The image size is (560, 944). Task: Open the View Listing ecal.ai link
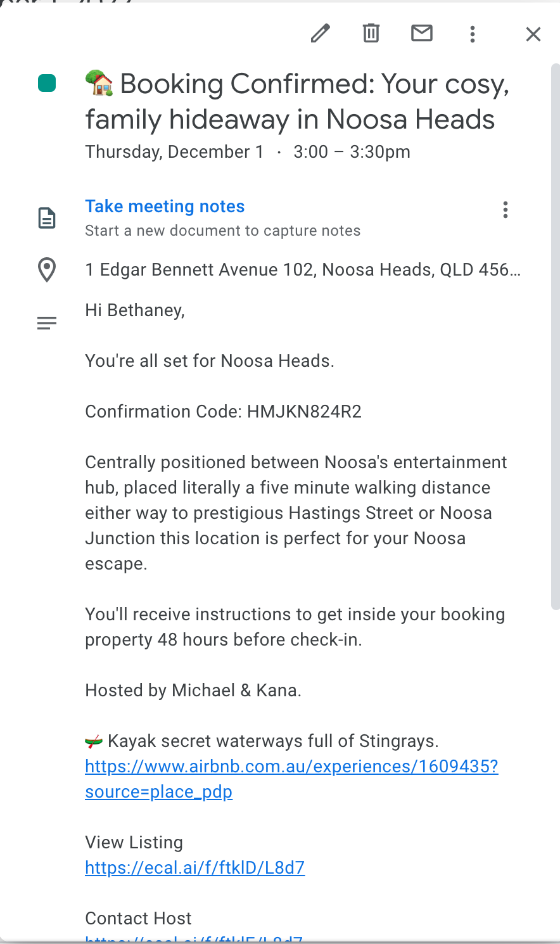(x=195, y=868)
